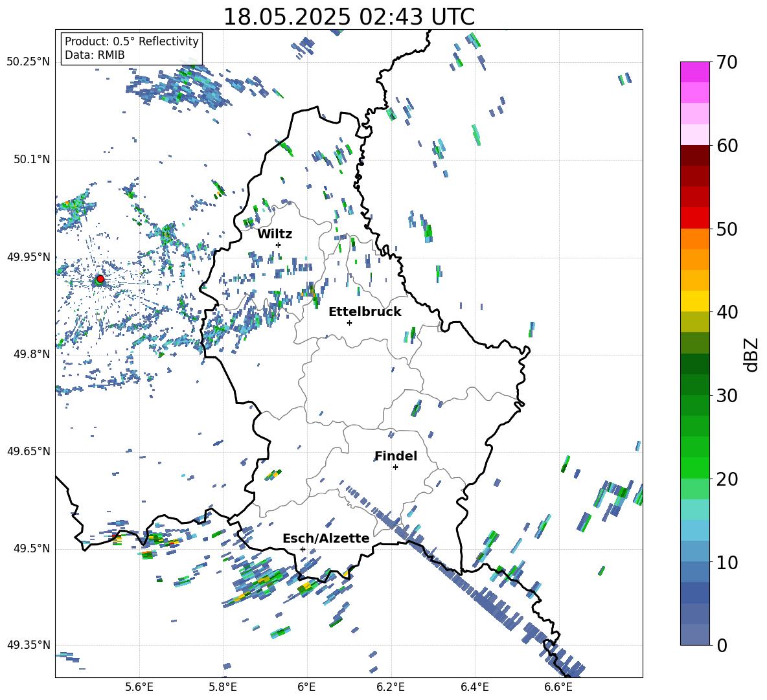The height and width of the screenshot is (700, 767).
Task: Click the 60 tick on colorbar
Action: [x=727, y=146]
